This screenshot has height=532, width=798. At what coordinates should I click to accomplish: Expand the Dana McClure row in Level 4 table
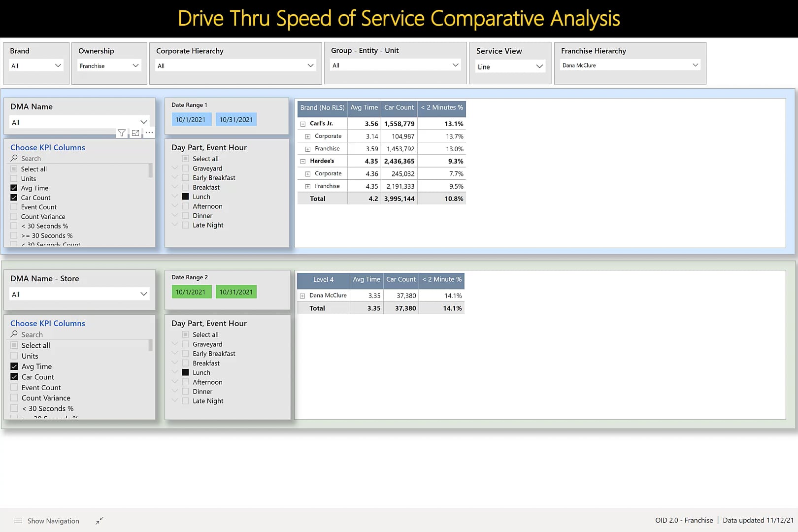(x=302, y=296)
